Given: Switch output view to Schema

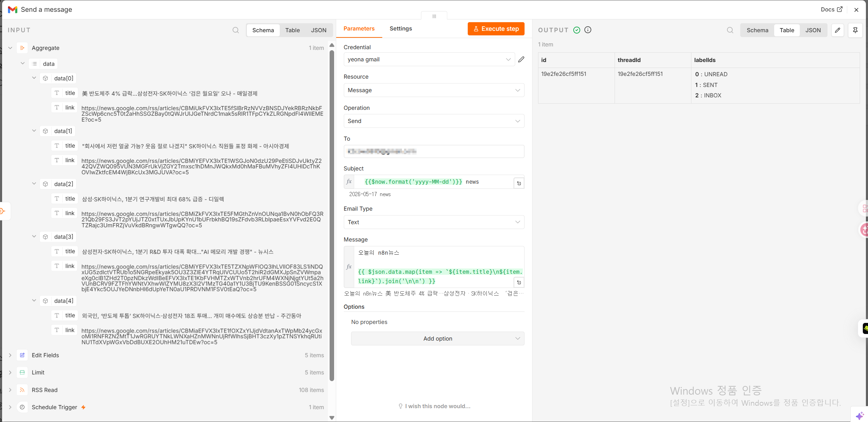Looking at the screenshot, I should click(x=757, y=30).
